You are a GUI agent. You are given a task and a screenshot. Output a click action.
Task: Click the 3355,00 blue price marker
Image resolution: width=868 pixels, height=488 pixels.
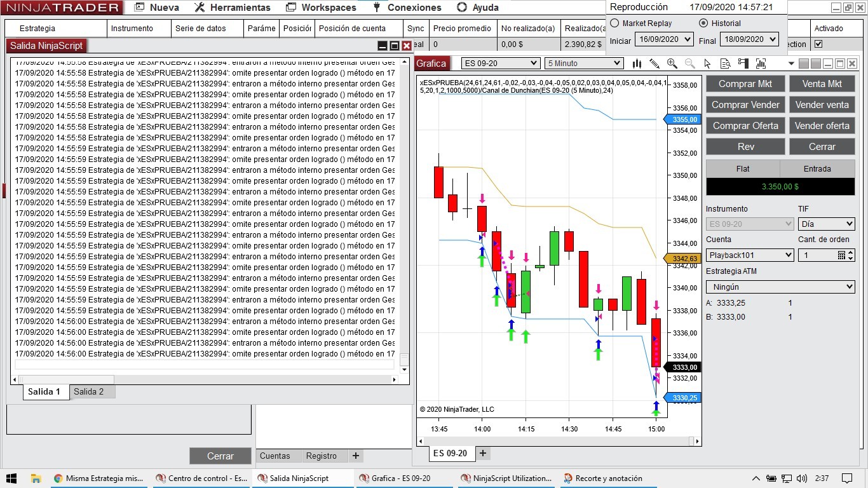coord(681,119)
